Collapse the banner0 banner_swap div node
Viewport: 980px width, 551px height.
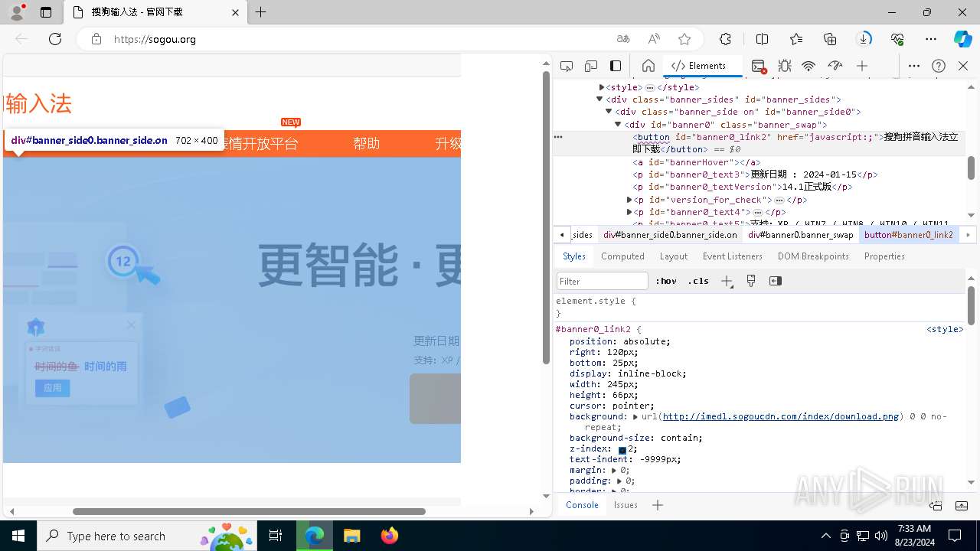click(x=618, y=124)
